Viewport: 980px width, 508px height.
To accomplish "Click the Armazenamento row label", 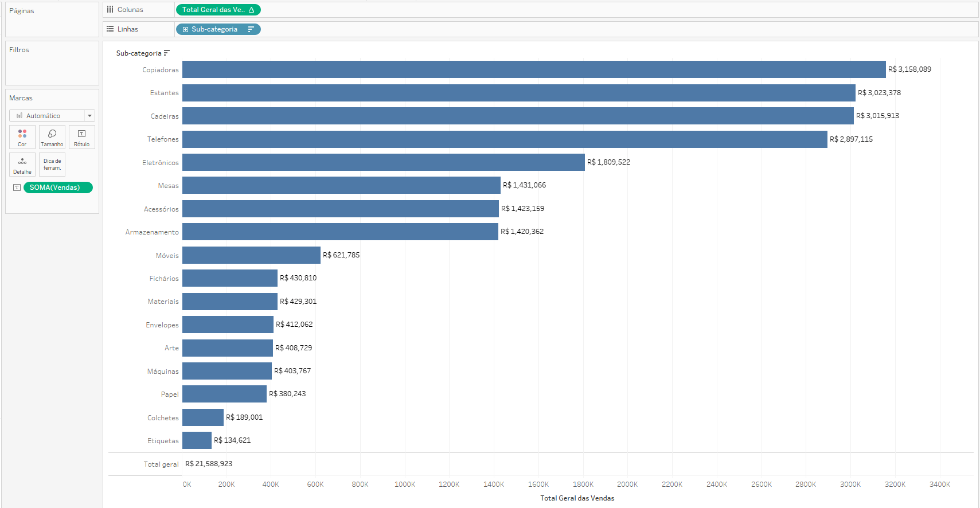I will [152, 232].
